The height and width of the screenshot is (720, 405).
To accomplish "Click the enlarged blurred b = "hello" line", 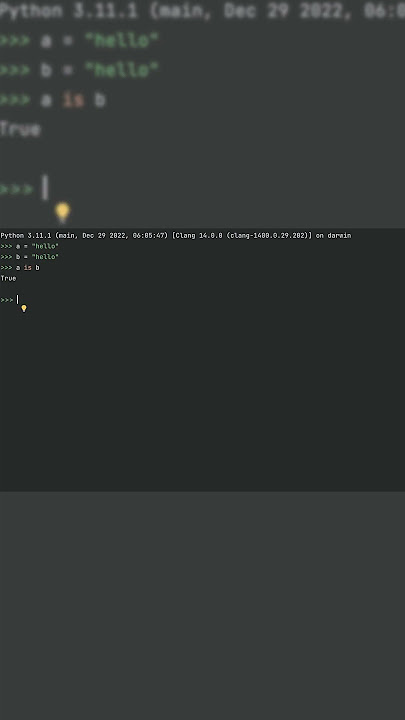I will [79, 70].
